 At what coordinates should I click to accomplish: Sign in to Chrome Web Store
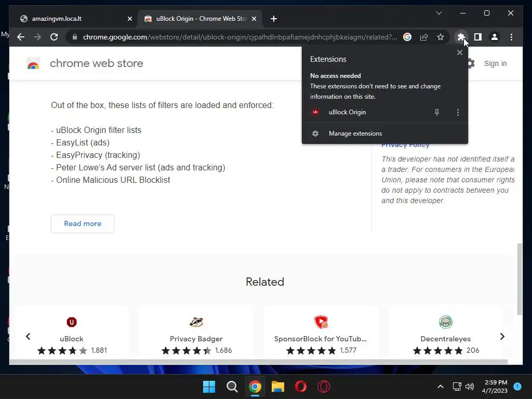495,63
